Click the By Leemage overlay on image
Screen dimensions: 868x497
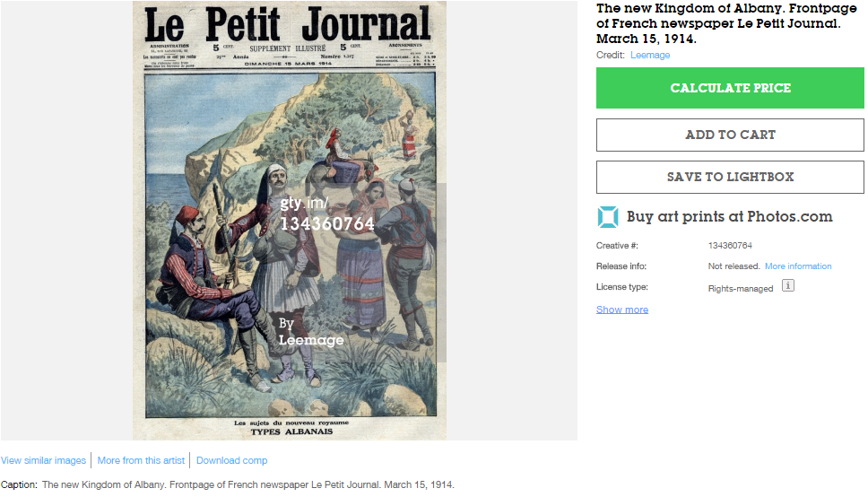(x=310, y=332)
